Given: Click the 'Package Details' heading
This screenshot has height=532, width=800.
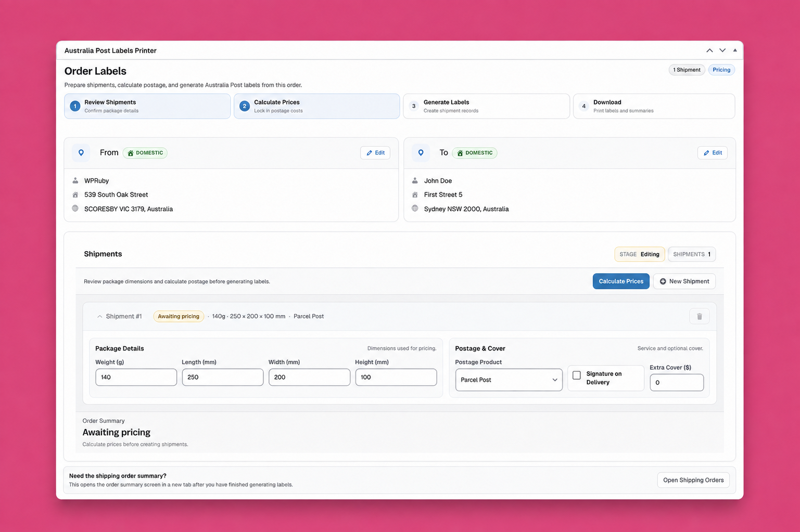Looking at the screenshot, I should pos(120,348).
